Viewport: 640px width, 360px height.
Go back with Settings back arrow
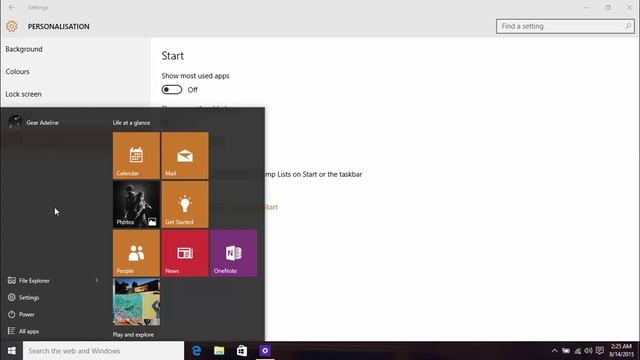(11, 7)
